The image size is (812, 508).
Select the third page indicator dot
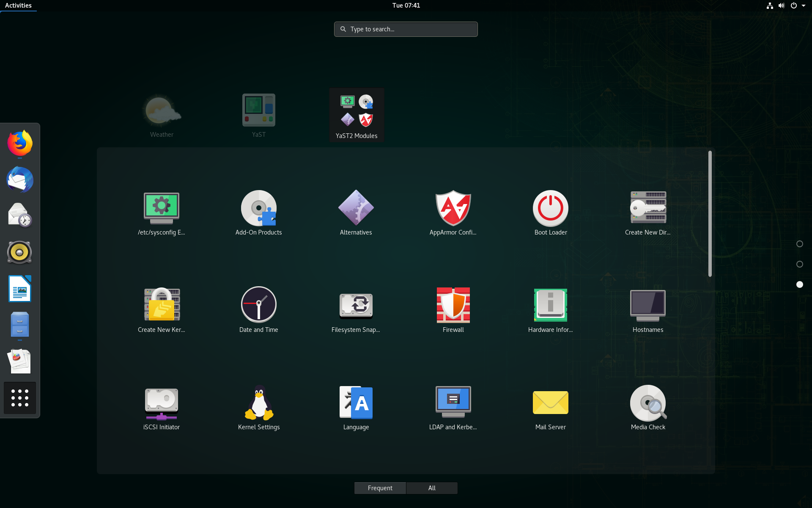click(x=799, y=284)
